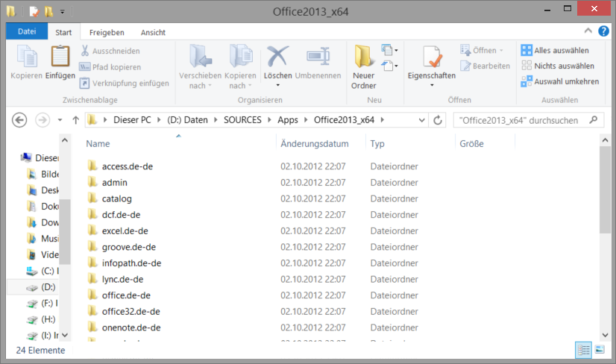Viewport: 616px width, 364px height.
Task: Refresh the folder view
Action: click(438, 120)
